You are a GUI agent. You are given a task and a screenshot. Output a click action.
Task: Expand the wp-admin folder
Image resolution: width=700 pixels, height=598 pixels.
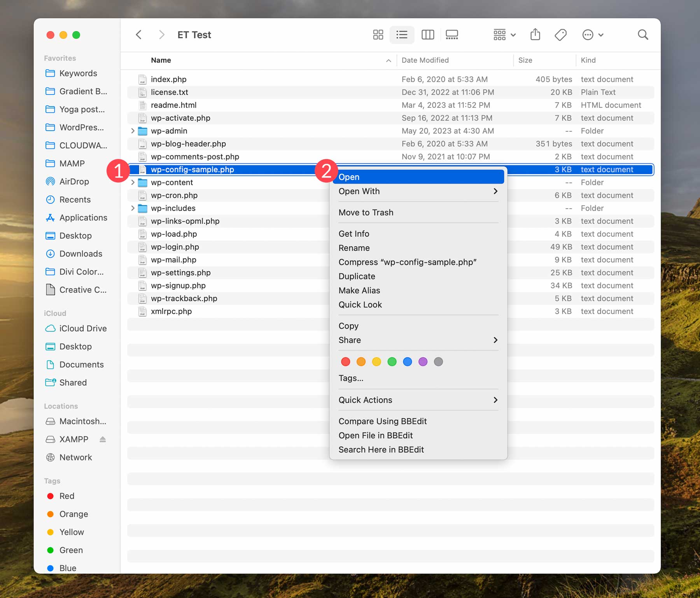[x=133, y=131]
